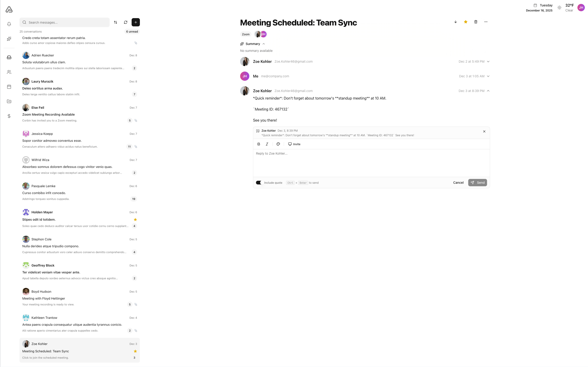The width and height of the screenshot is (588, 367).
Task: Expand Zoe Kohler's Dec 2 message
Action: pyautogui.click(x=488, y=62)
